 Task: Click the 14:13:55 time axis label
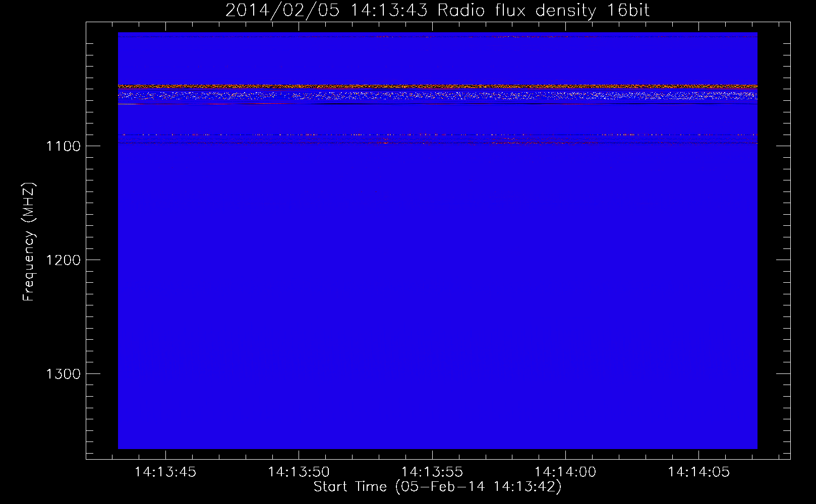pyautogui.click(x=432, y=472)
